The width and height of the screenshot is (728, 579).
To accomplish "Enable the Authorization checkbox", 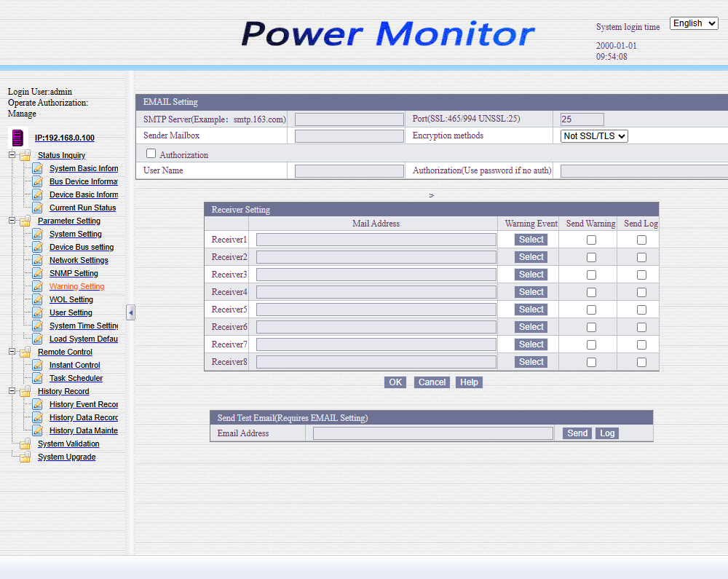I will click(151, 154).
